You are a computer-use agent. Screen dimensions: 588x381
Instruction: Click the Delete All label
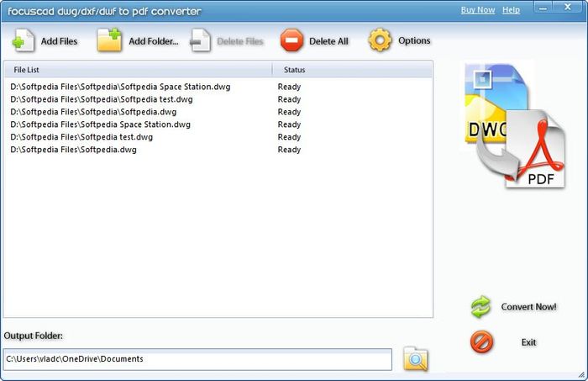coord(328,41)
